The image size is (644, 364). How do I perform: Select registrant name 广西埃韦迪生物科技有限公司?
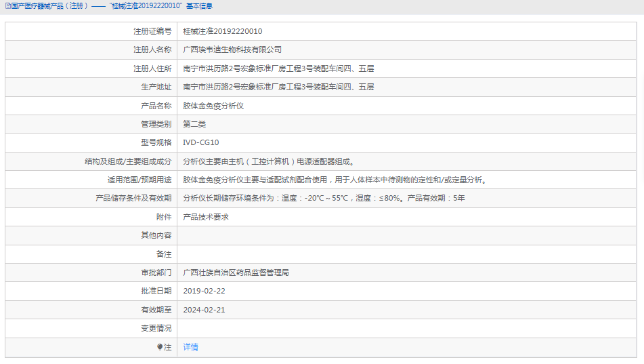[232, 49]
